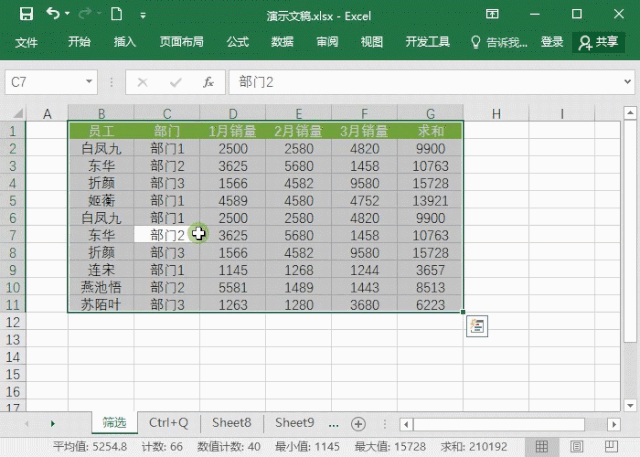Switch to Normal view icon in status bar

coord(542,446)
